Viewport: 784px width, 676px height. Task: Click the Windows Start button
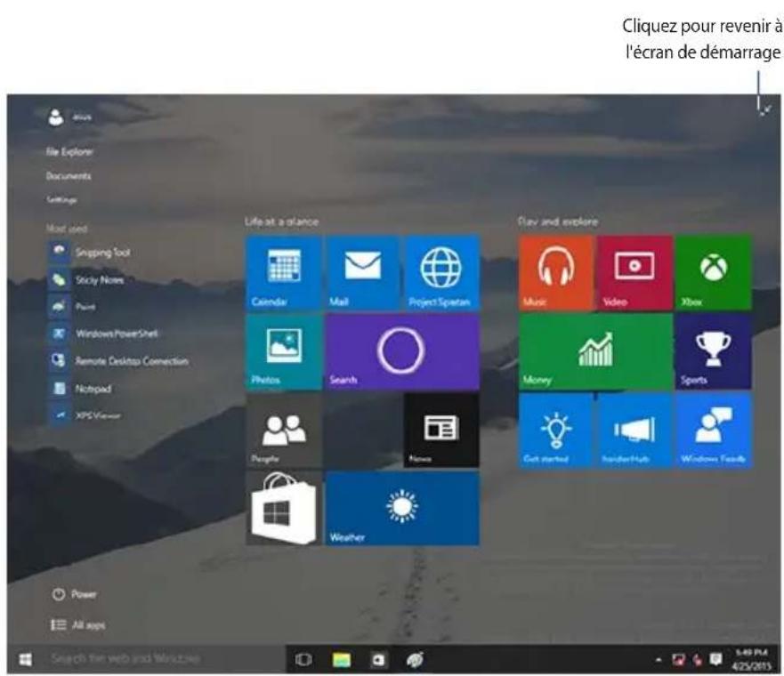[x=25, y=659]
